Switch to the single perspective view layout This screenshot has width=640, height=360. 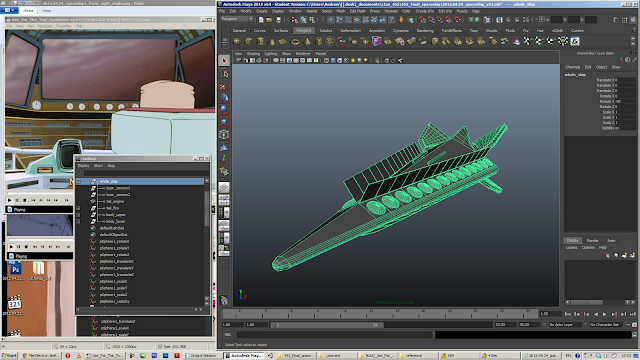click(x=224, y=187)
